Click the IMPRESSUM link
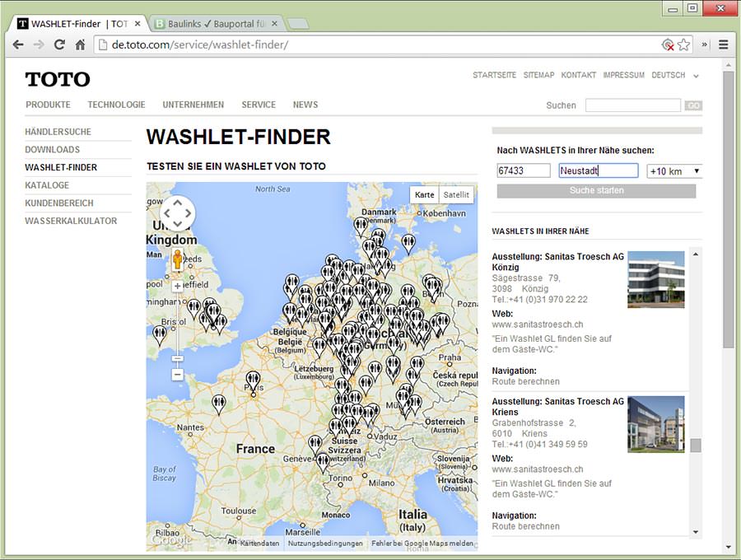 [624, 75]
